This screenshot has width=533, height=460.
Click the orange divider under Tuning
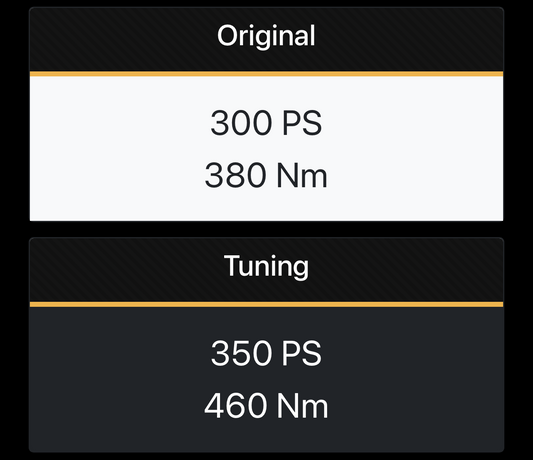[x=266, y=304]
